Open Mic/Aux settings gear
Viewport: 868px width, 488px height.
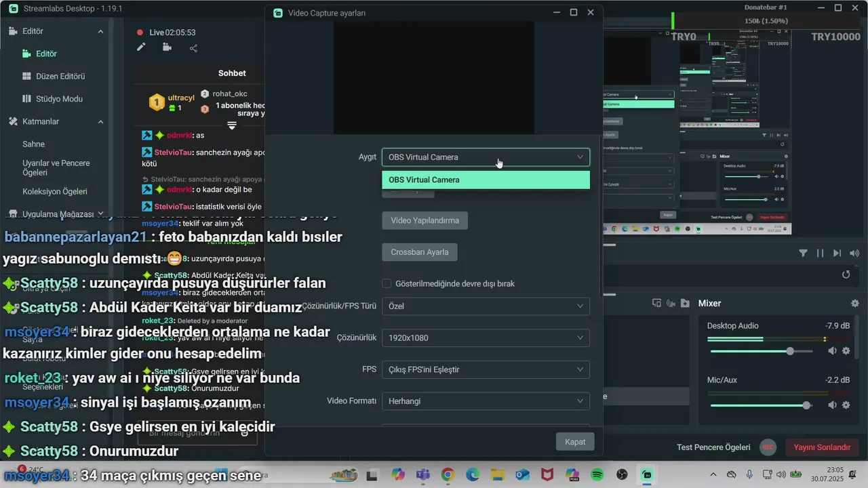pos(846,405)
